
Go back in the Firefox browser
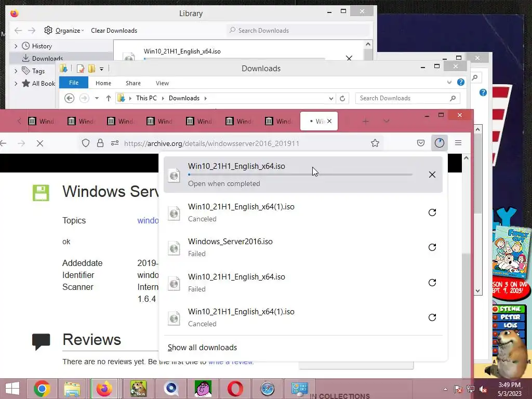[x=4, y=143]
